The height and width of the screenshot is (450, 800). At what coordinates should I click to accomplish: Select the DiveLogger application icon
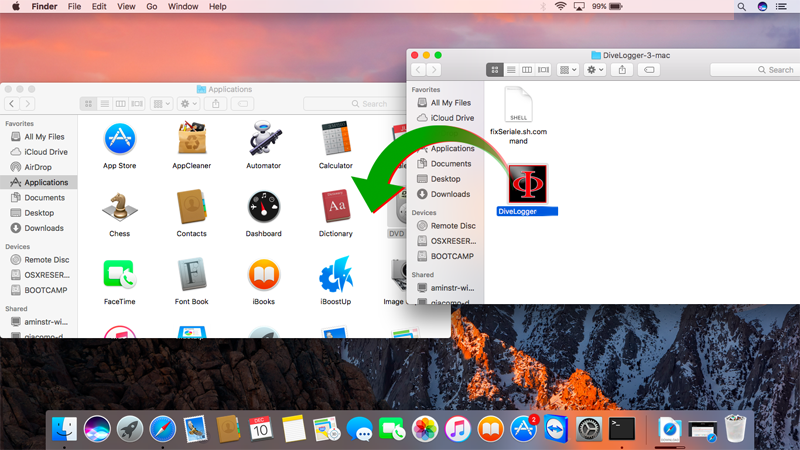[x=528, y=184]
